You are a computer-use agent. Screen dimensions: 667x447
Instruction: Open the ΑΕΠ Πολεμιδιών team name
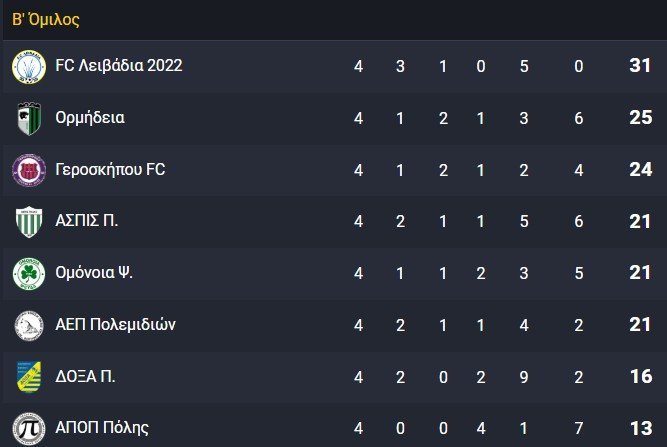pos(115,325)
